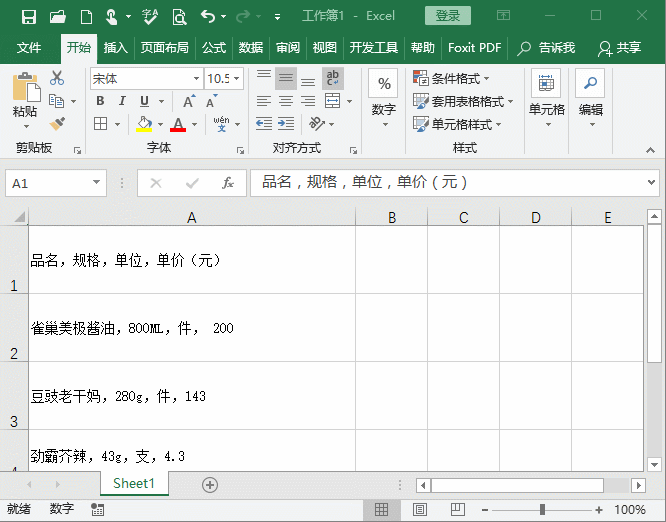
Task: Switch to the Data tab
Action: tap(251, 48)
